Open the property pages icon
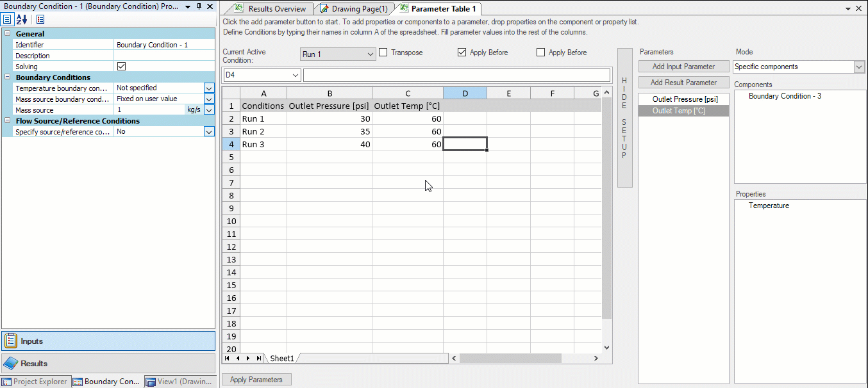Image resolution: width=868 pixels, height=388 pixels. [x=40, y=19]
